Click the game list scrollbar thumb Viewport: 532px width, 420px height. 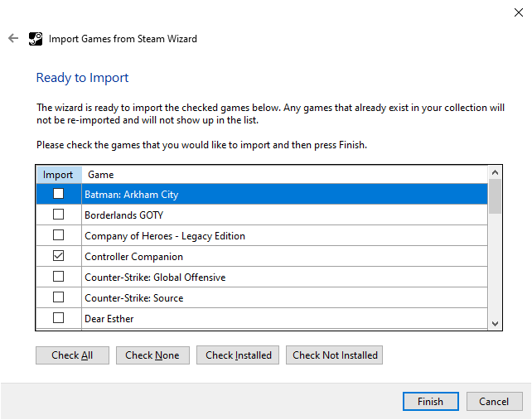495,196
